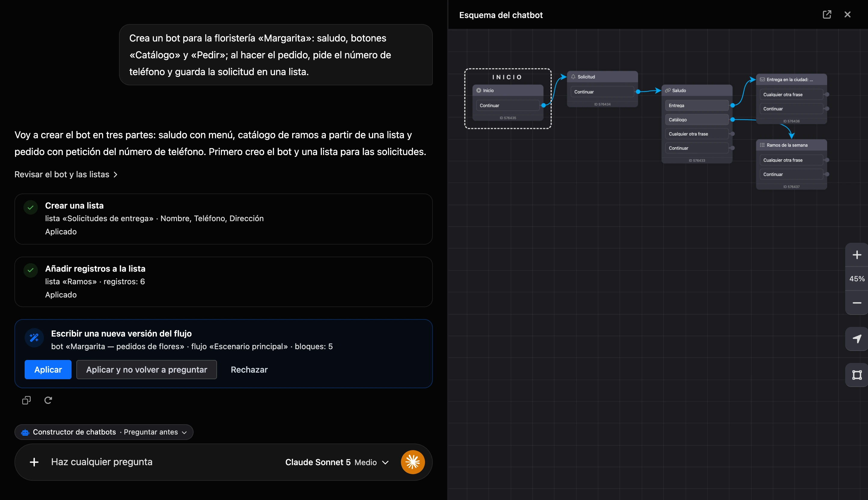Click the bell icon on Solicitud block
The height and width of the screenshot is (500, 868).
pyautogui.click(x=573, y=77)
